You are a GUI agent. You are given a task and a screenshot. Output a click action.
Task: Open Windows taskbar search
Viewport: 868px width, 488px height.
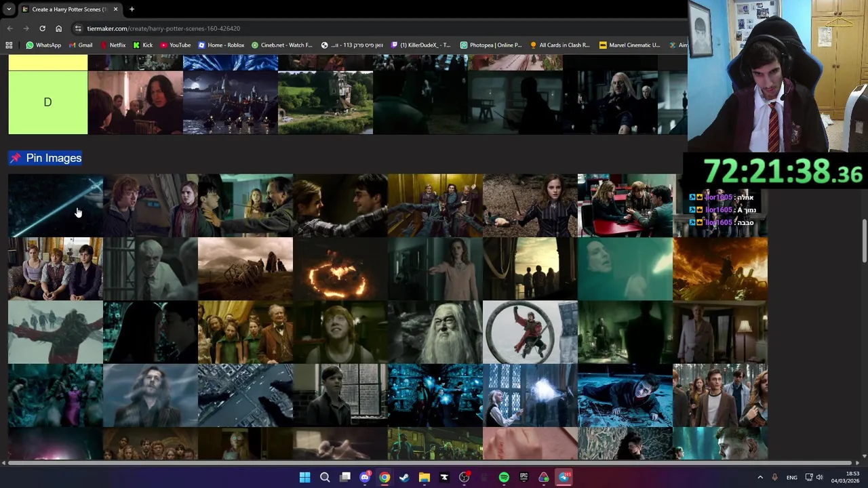pyautogui.click(x=325, y=477)
